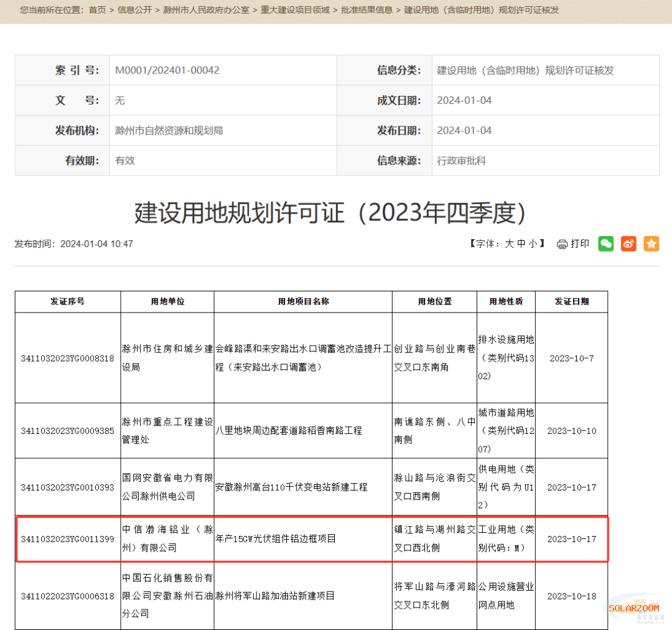Click table header 用地项目名称

[304, 301]
